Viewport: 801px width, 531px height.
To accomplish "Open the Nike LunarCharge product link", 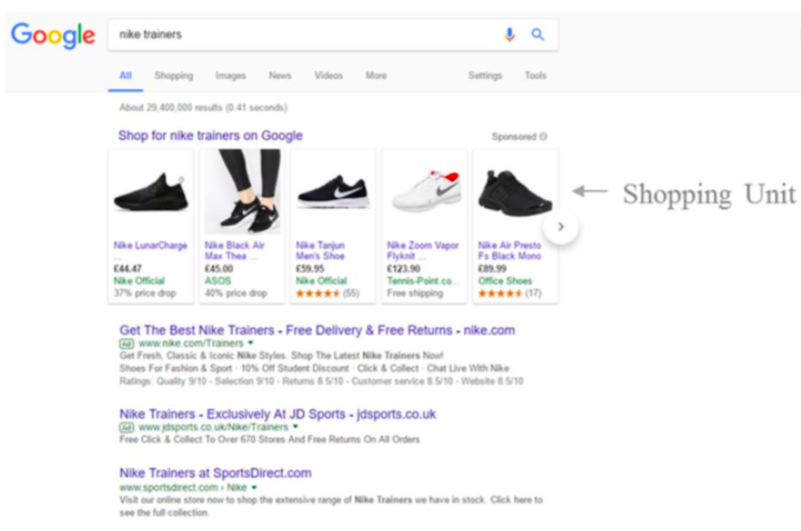I will [x=150, y=245].
